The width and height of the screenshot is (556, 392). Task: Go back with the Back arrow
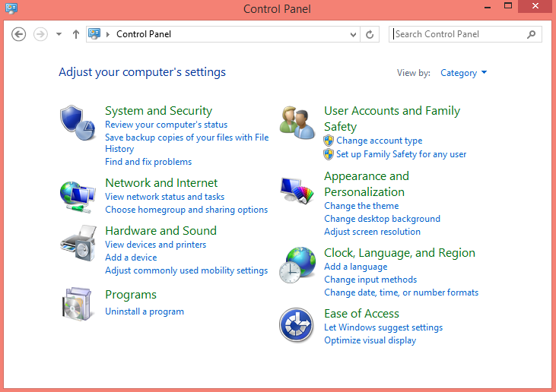pyautogui.click(x=18, y=34)
